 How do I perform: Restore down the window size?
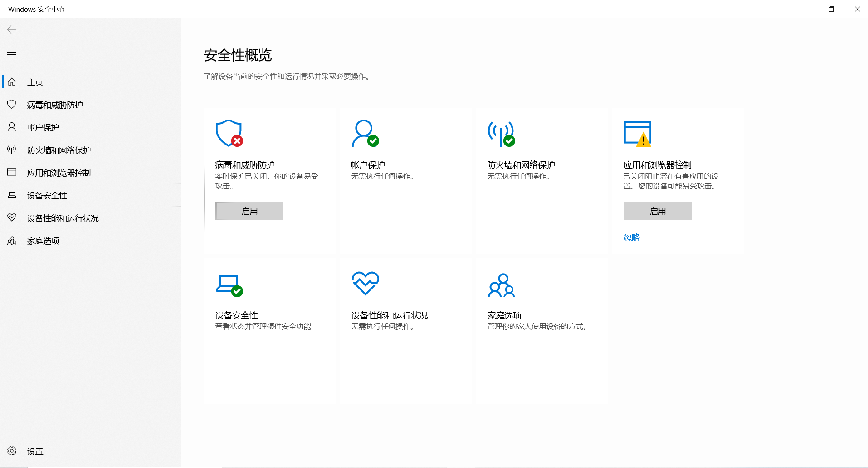832,9
